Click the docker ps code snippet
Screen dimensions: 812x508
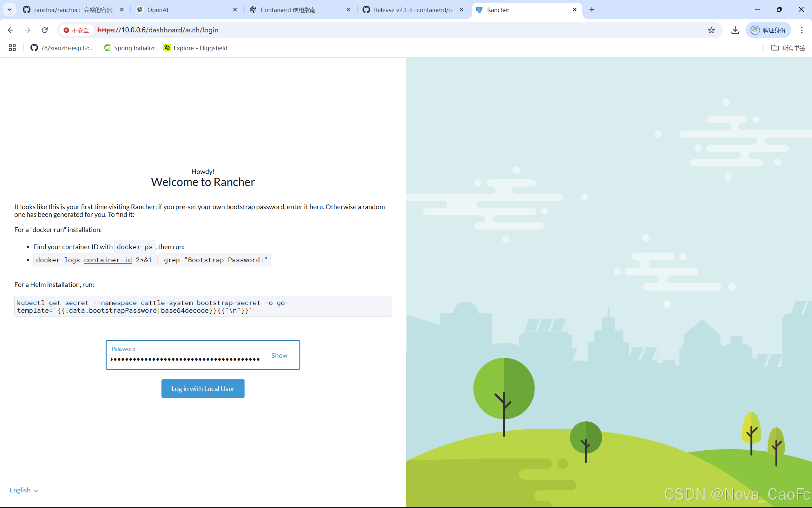pos(134,247)
